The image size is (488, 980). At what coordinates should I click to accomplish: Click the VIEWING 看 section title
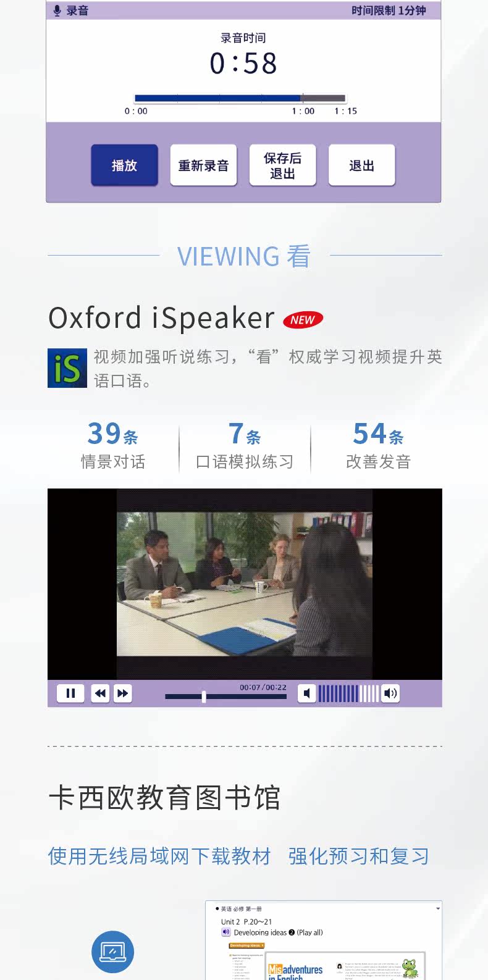point(244,256)
